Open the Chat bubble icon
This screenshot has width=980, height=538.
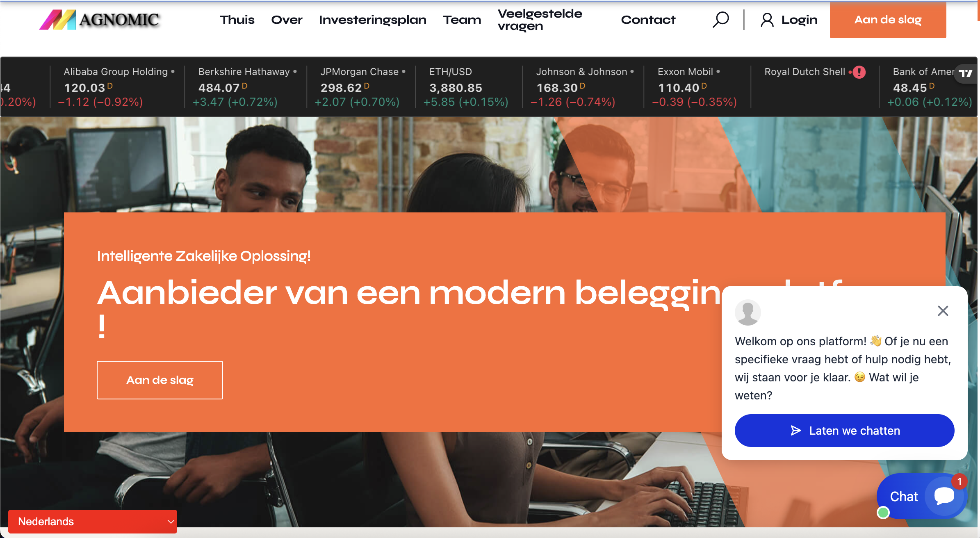click(x=944, y=496)
